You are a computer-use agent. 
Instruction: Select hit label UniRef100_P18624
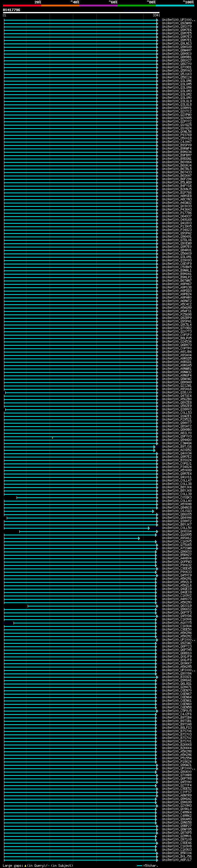pyautogui.click(x=177, y=761)
